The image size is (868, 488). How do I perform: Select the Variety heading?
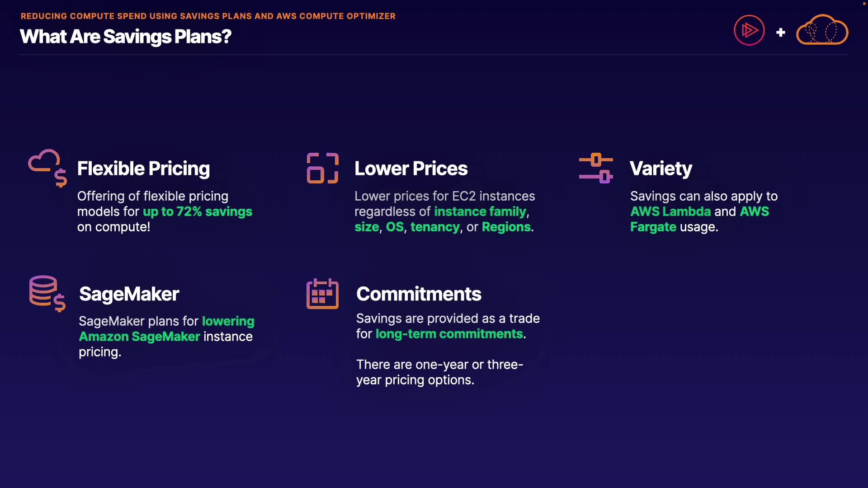click(x=660, y=169)
